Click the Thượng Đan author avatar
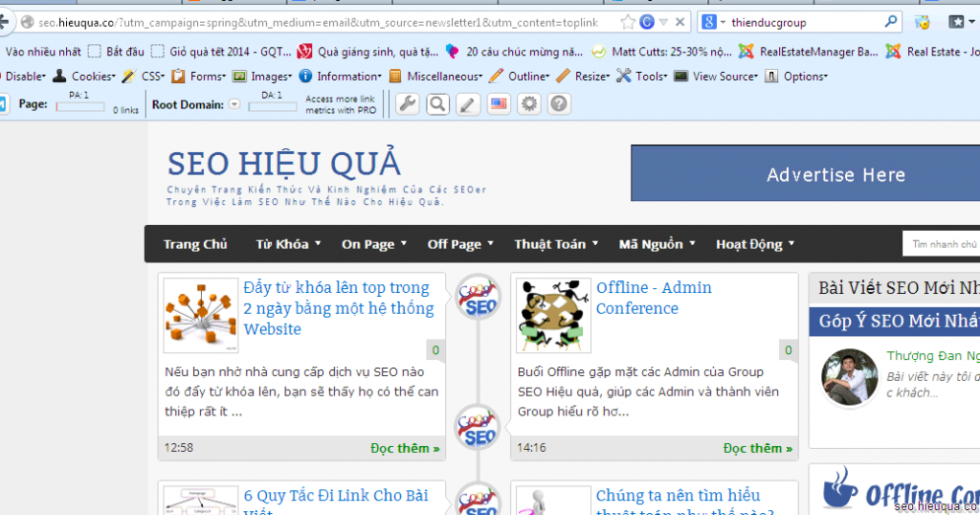The height and width of the screenshot is (515, 980). pyautogui.click(x=850, y=377)
